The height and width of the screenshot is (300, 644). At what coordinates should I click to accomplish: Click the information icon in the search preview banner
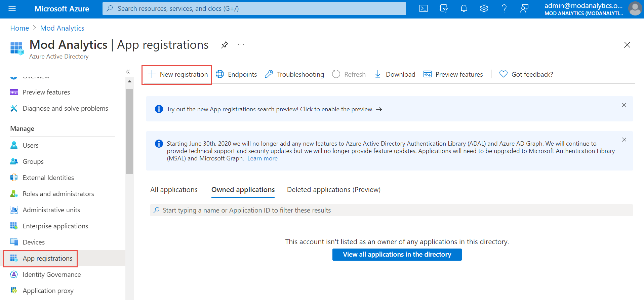pos(159,109)
